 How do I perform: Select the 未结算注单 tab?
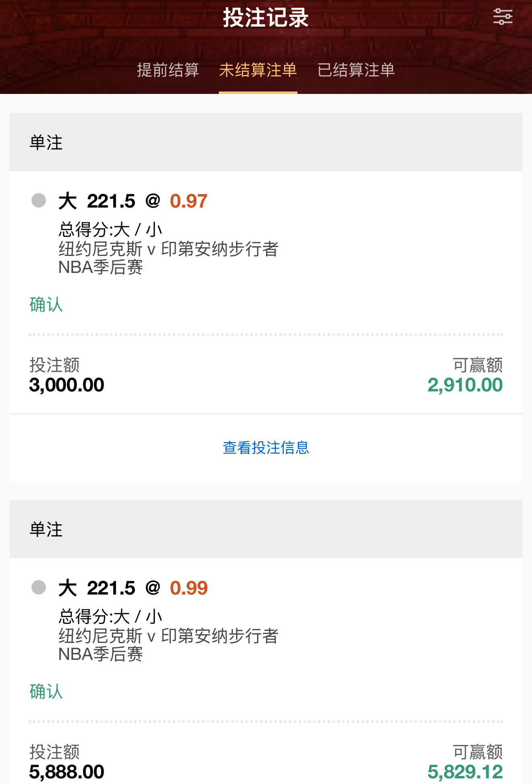pos(258,70)
